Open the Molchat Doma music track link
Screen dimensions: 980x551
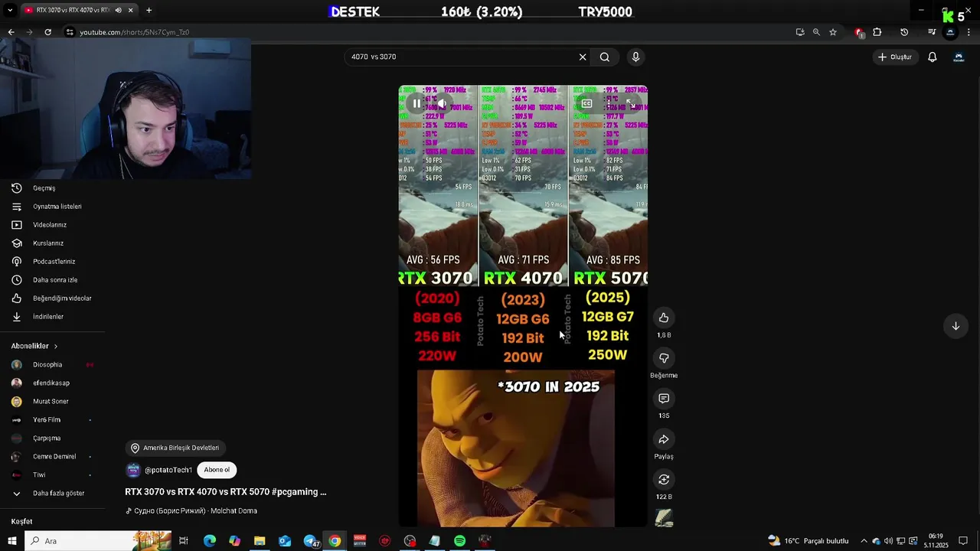pos(195,511)
